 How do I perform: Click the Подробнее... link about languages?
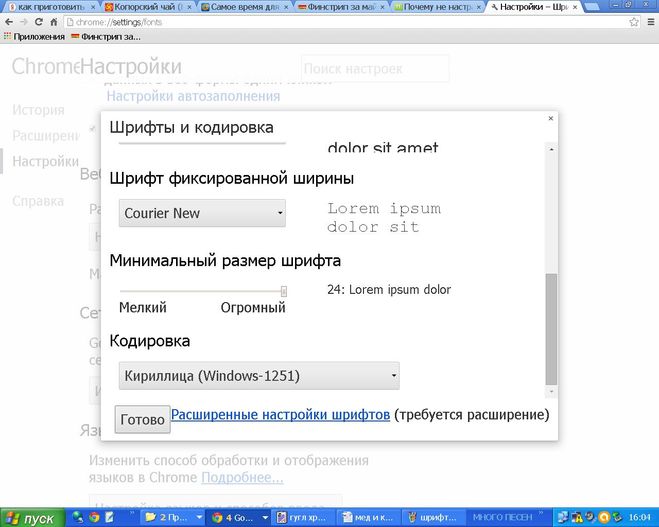242,478
